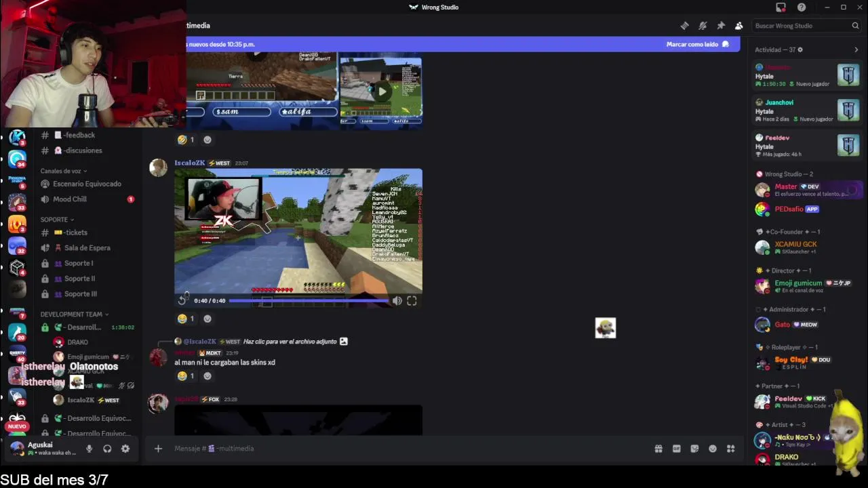Click 'Haz clic para ver el archivo adjunto' link

pos(290,342)
